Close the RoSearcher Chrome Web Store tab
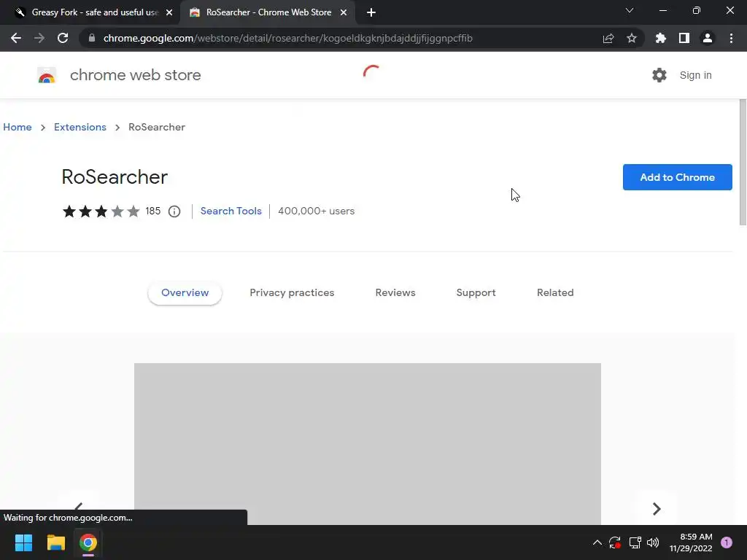 click(344, 12)
